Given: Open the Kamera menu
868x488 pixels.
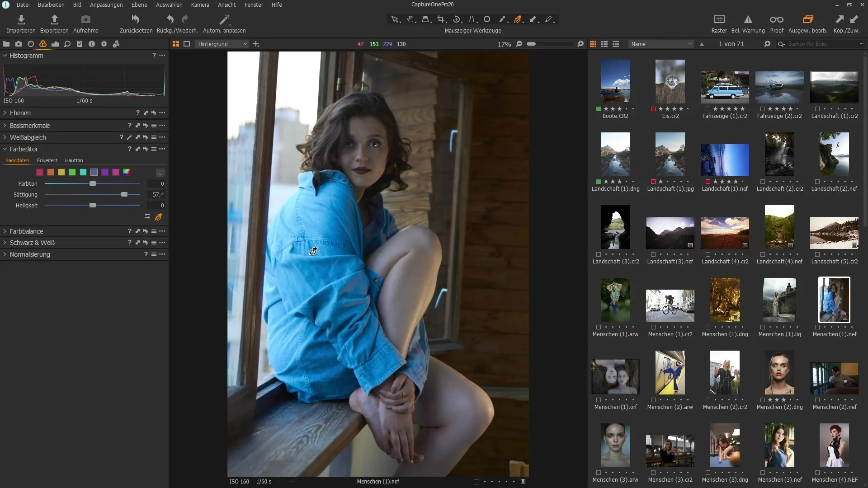Looking at the screenshot, I should [200, 5].
